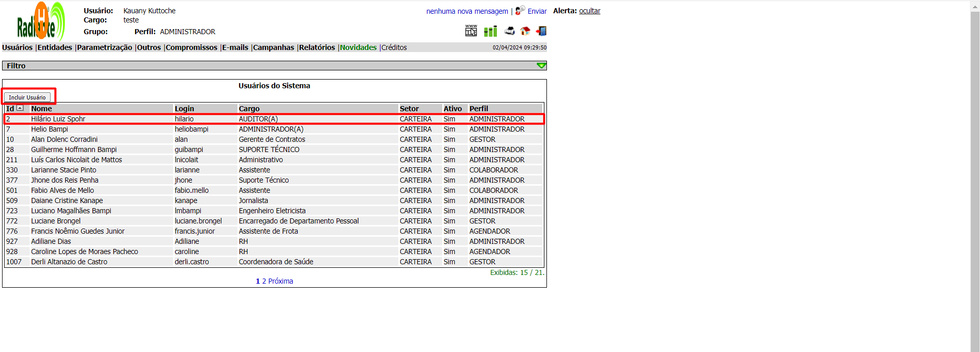Toggle Id column sort arrow

20,108
